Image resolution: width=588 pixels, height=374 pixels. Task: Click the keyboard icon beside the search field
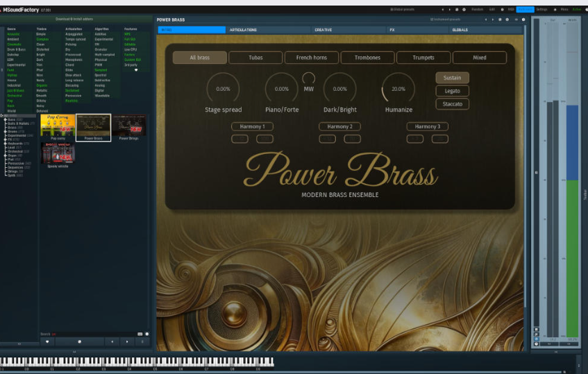[140, 334]
